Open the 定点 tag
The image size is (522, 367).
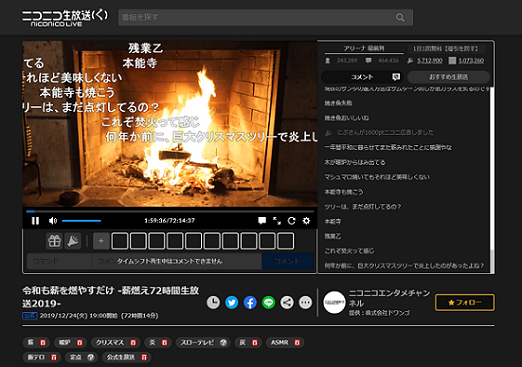point(76,357)
